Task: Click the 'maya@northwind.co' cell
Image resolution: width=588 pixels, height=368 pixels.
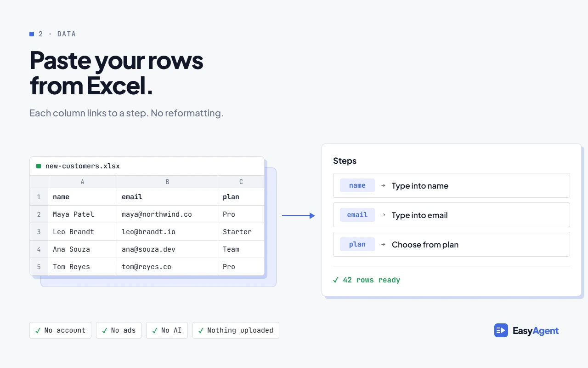Action: point(168,214)
